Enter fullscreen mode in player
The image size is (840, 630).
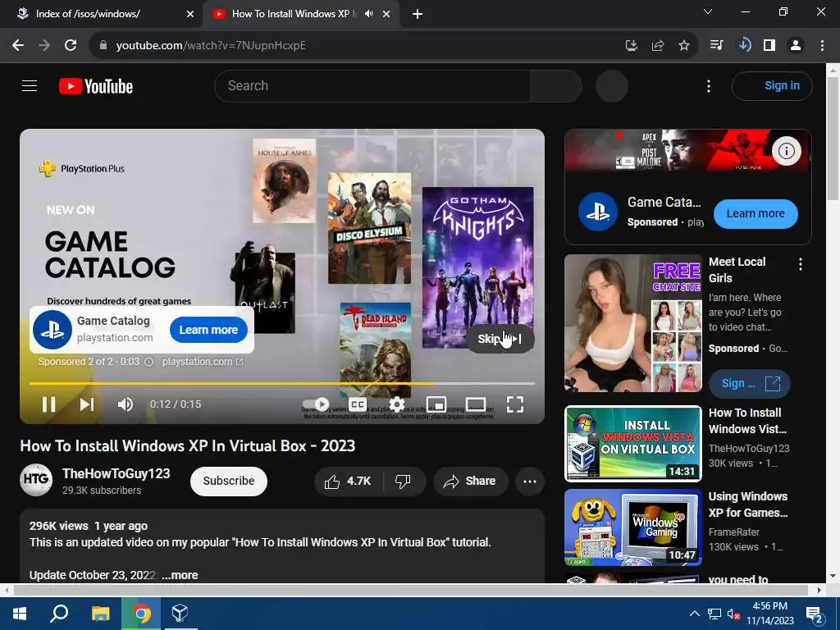click(515, 404)
